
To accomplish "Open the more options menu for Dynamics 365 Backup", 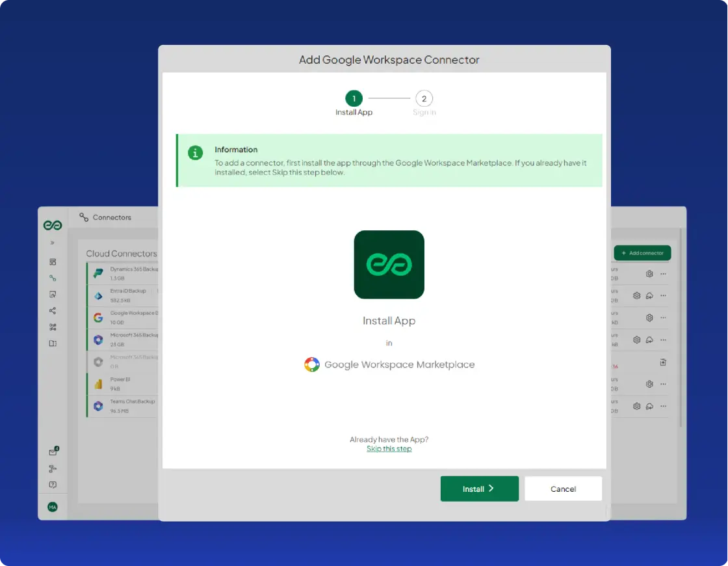I will click(x=663, y=274).
